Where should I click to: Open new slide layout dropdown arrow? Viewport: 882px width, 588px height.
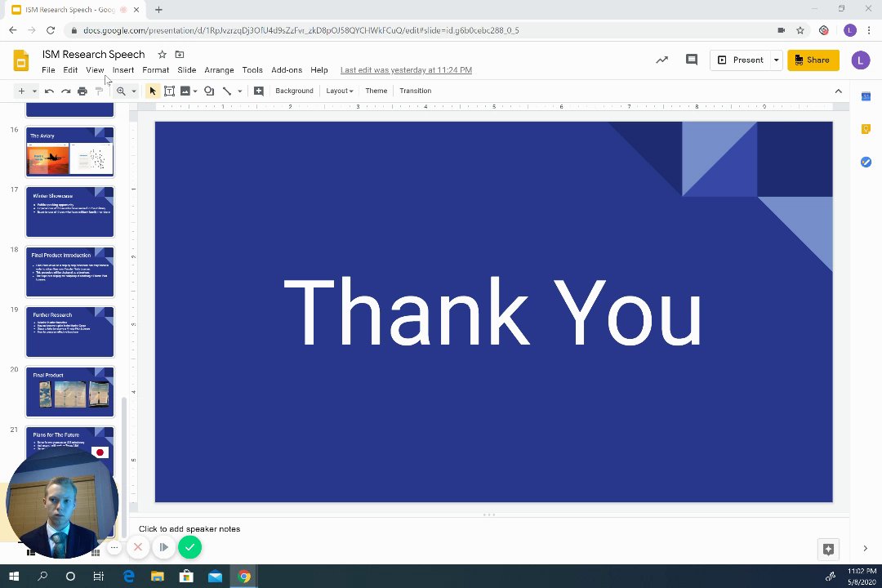[x=34, y=91]
